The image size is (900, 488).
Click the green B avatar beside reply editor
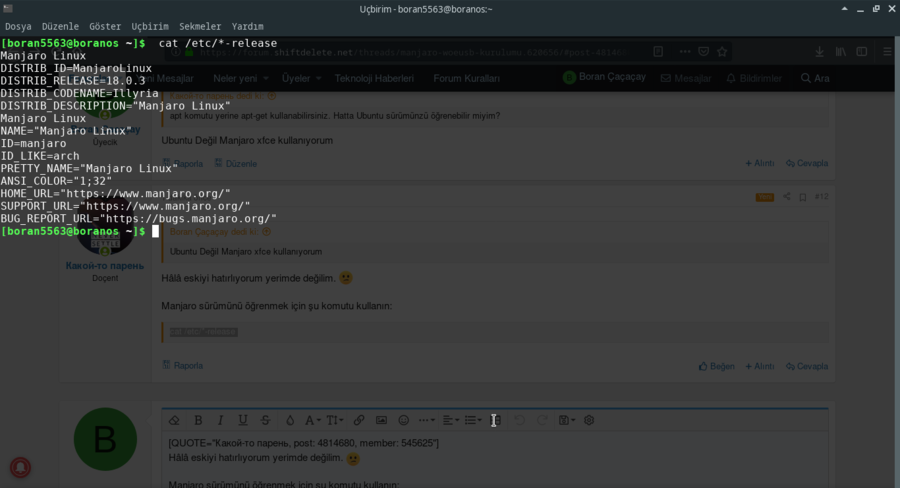(105, 439)
